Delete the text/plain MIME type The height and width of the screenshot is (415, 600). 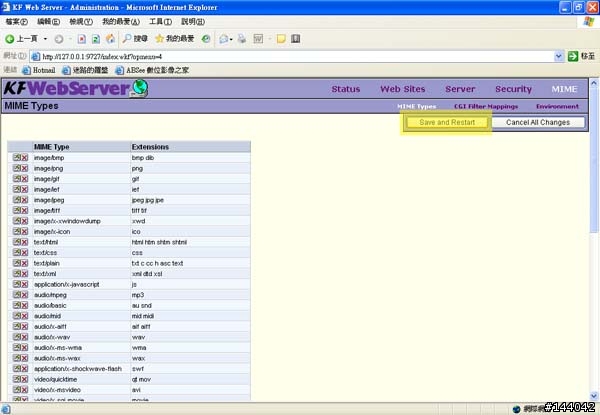(x=24, y=263)
